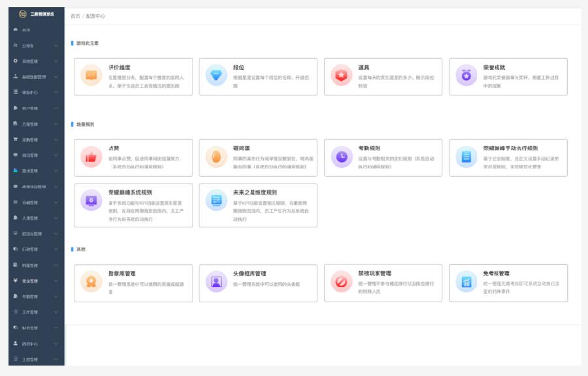588x376 pixels.
Task: Click the 道具 red star icon
Action: [x=341, y=76]
